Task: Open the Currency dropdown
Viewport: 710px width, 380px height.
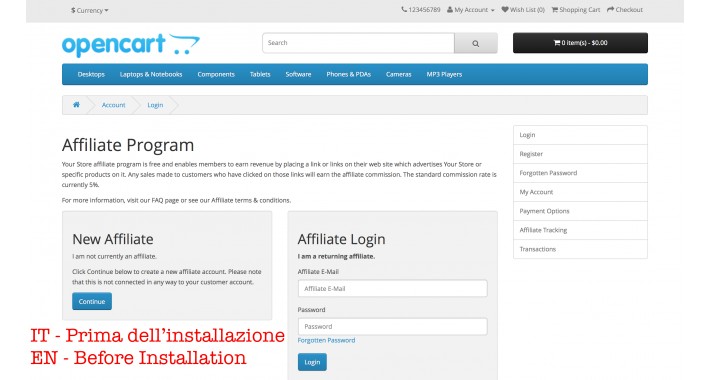Action: [x=90, y=10]
